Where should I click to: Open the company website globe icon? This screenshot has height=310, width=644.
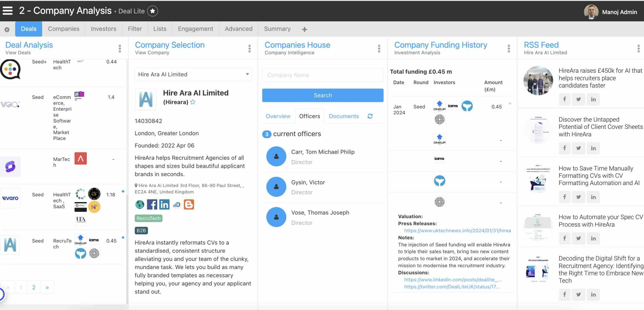140,205
